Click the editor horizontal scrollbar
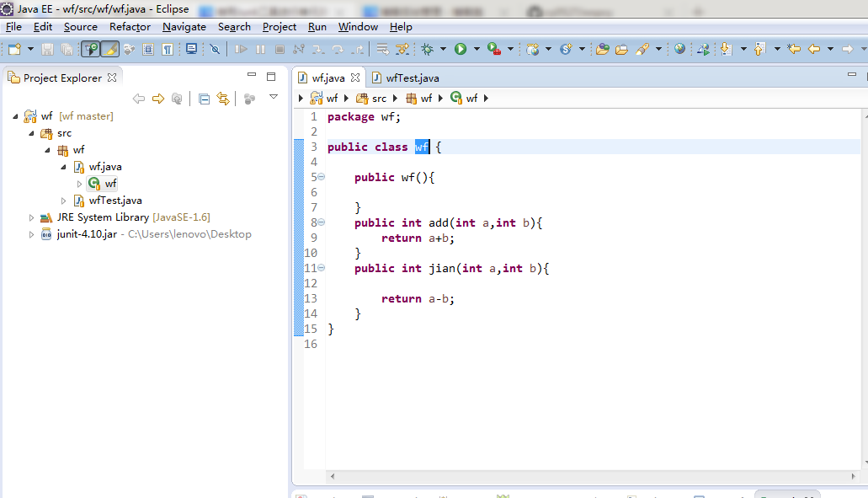Viewport: 868px width, 498px height. coord(589,477)
